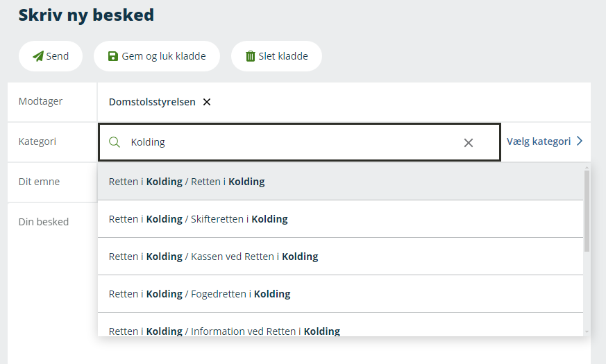Remove Domstolsstyrelsen recipient with the X
Viewport: 606px width, 364px height.
click(x=207, y=102)
